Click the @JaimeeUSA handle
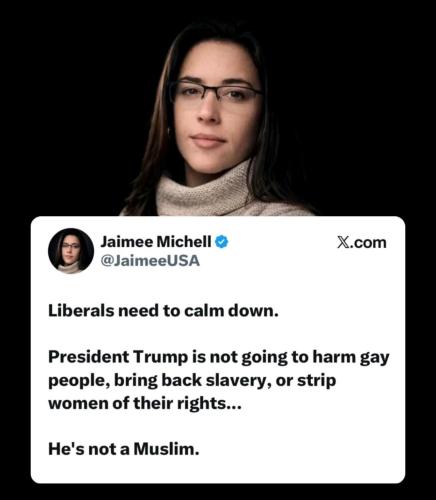The image size is (436, 500). [x=150, y=261]
